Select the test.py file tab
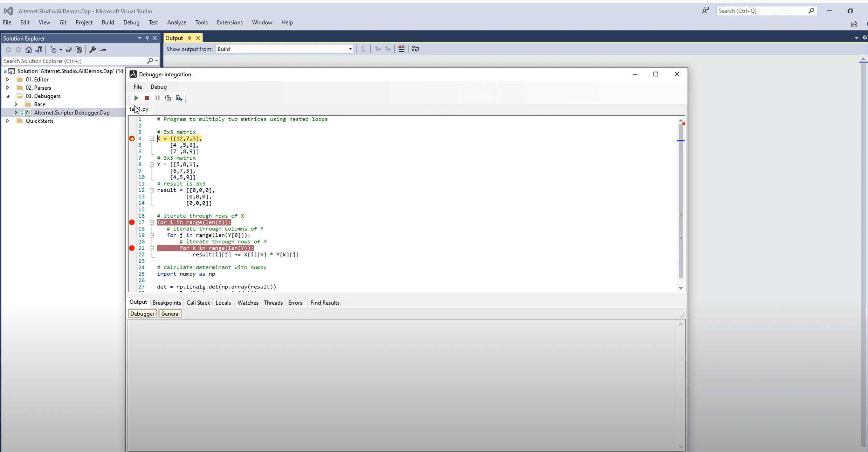The width and height of the screenshot is (868, 452). [139, 109]
